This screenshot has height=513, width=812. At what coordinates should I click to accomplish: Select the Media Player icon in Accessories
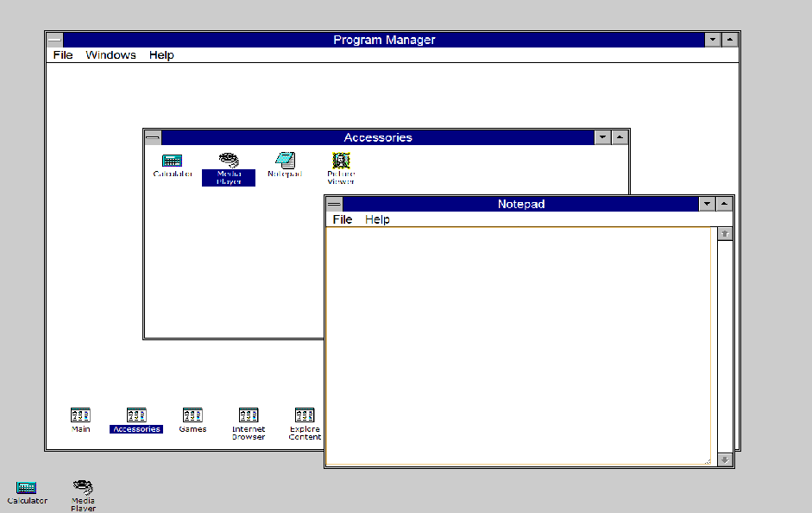click(x=228, y=165)
